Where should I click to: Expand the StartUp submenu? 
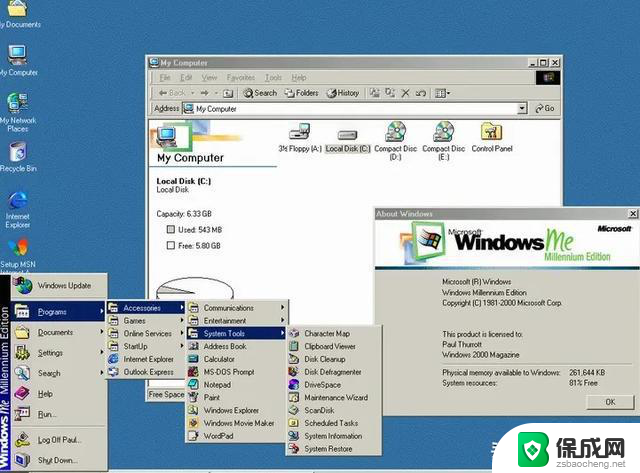click(x=146, y=346)
